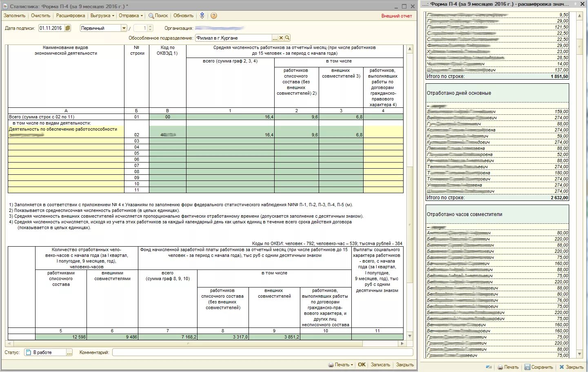The image size is (588, 372).
Task: Click the OK button
Action: coord(362,365)
